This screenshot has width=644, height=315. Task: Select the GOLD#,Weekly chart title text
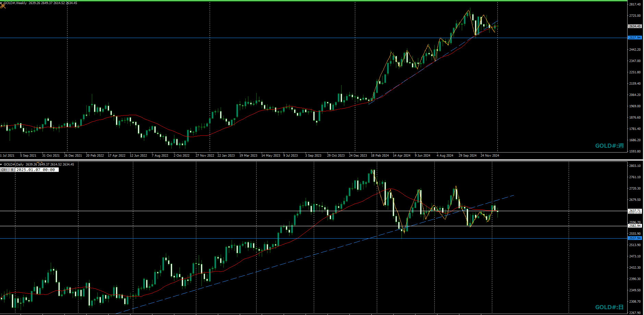click(x=15, y=3)
